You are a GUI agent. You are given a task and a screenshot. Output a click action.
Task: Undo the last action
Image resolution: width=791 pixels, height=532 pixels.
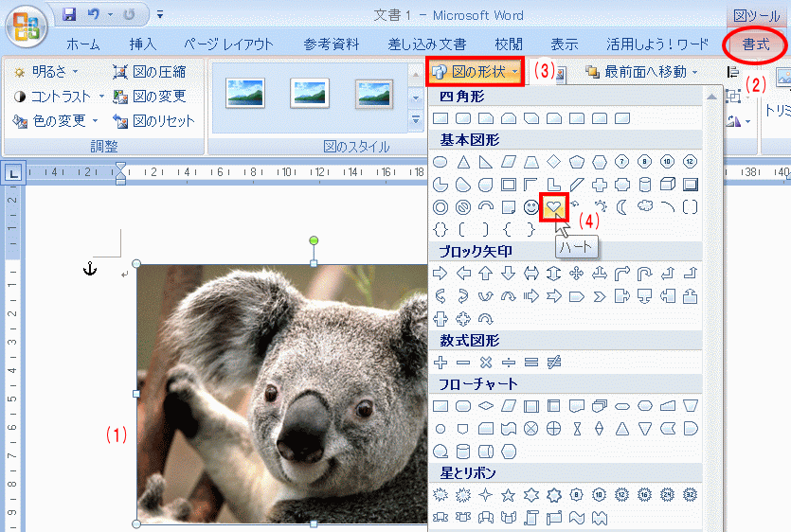[94, 14]
